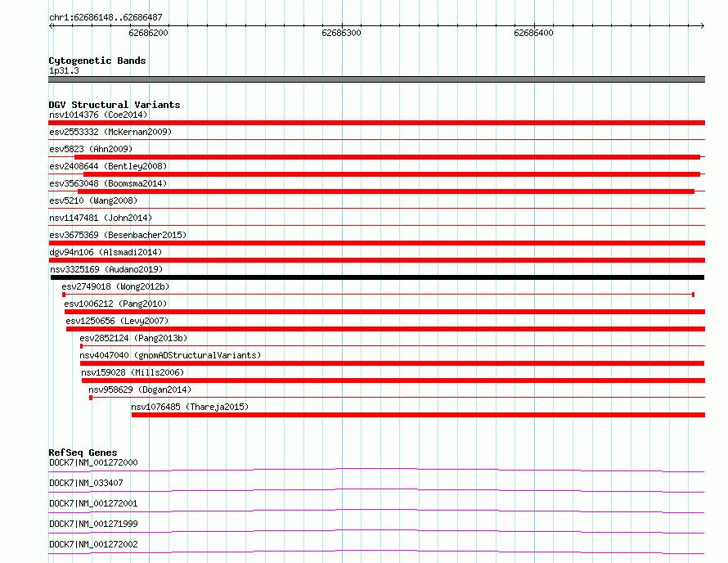Select variant label dgv94n106 (Alsmadi2014)
The height and width of the screenshot is (563, 728).
click(x=106, y=252)
